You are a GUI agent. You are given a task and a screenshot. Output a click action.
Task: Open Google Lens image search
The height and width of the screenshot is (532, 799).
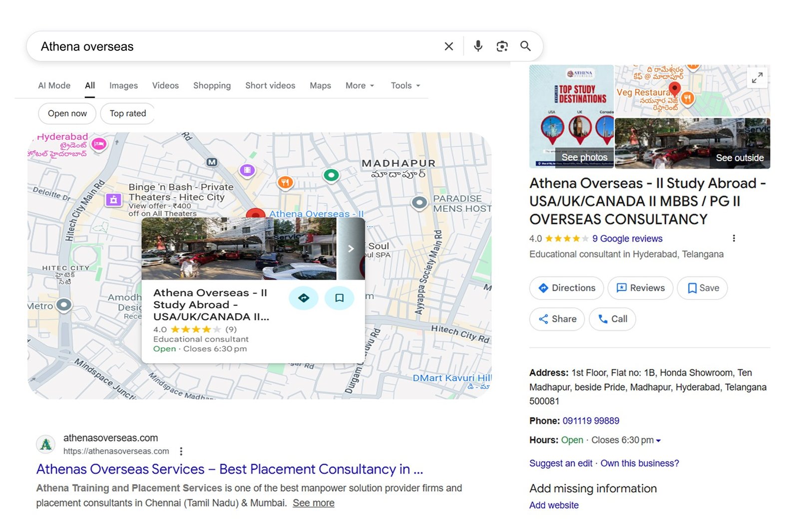tap(502, 45)
